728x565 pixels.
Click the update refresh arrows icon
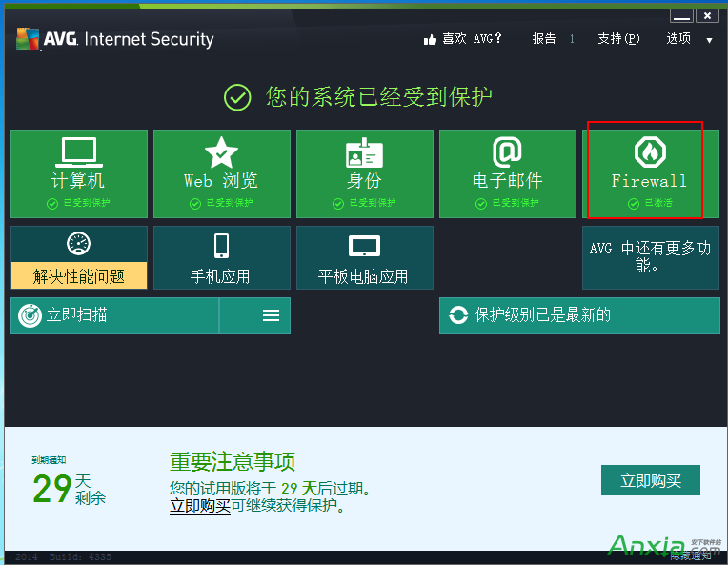pyautogui.click(x=458, y=314)
